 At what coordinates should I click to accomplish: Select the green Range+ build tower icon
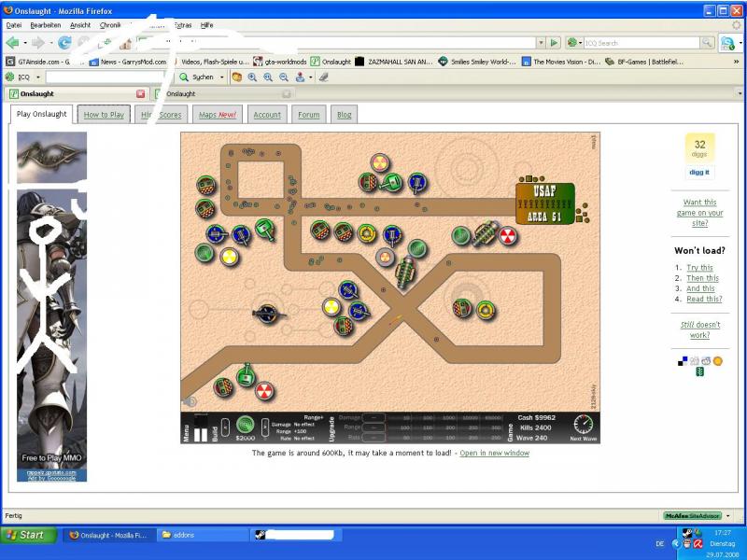245,424
